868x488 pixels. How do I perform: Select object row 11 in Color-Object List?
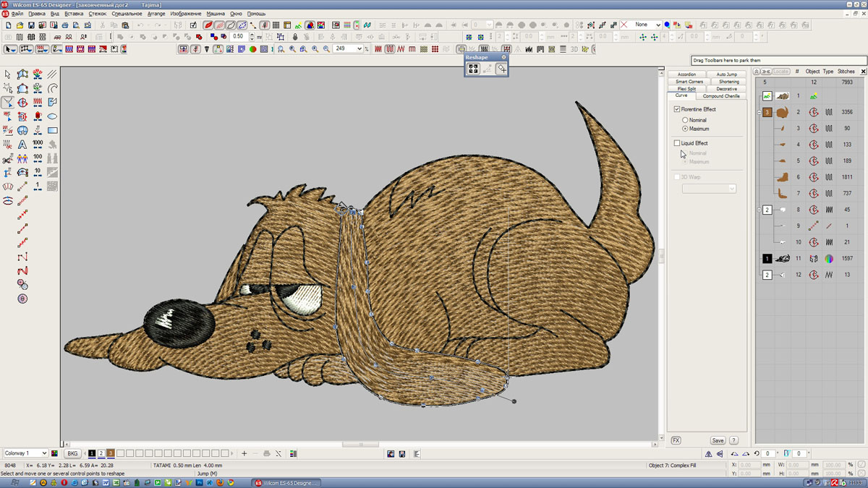click(x=799, y=259)
